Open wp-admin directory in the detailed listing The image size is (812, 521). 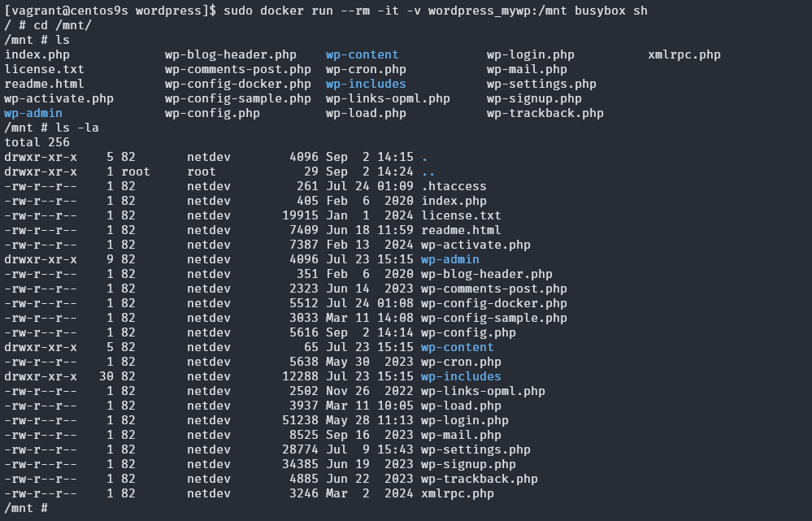point(449,259)
